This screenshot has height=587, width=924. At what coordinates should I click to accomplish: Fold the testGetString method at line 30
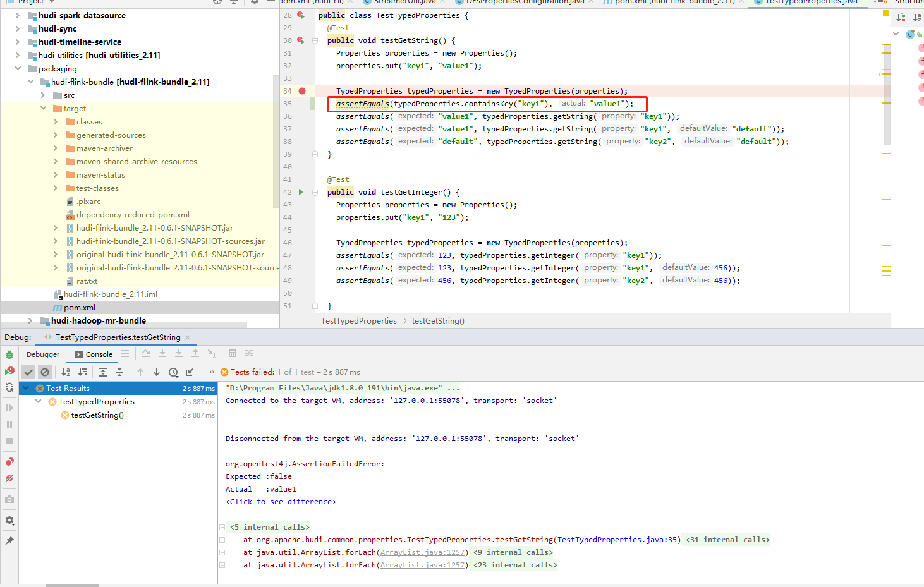coord(315,40)
